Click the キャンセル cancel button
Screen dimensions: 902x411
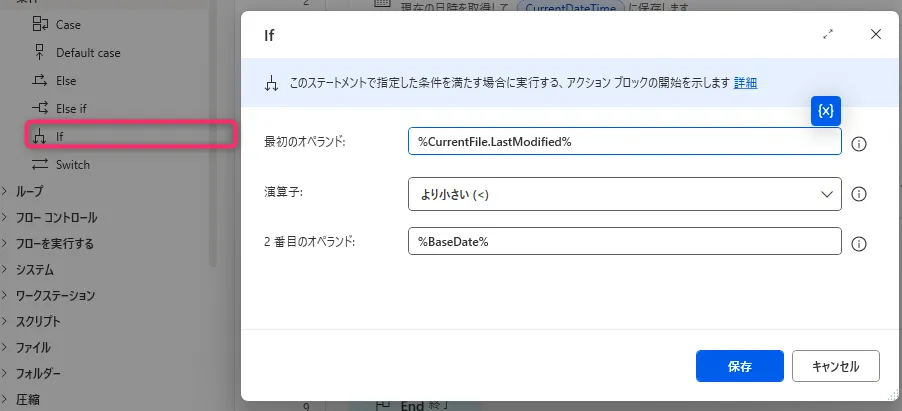pos(835,366)
